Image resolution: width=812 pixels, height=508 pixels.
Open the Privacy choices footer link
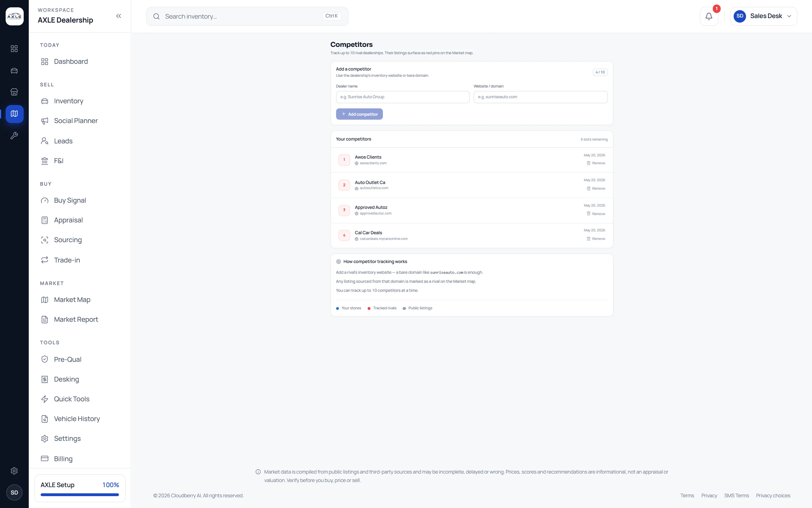click(x=773, y=496)
